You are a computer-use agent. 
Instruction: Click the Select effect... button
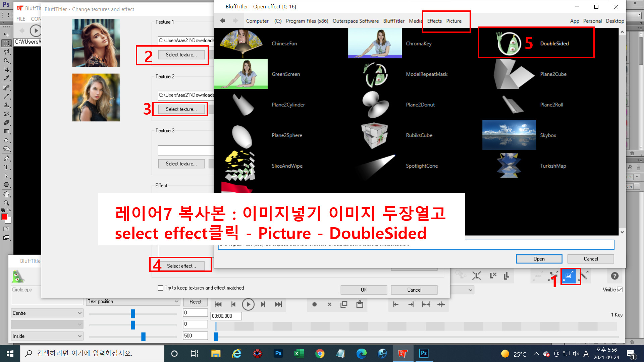tap(181, 266)
